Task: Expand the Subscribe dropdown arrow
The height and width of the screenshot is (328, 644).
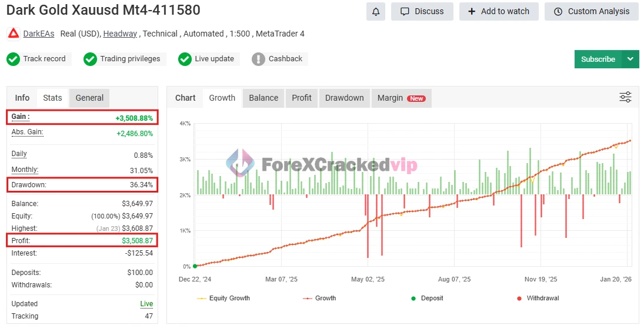Action: coord(630,59)
